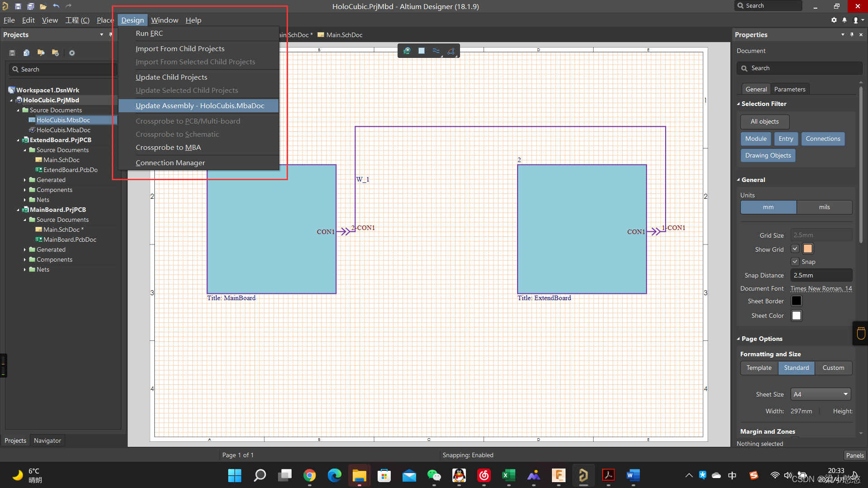Collapse the MainBoard.PrjPCB project tree
This screenshot has height=488, width=868.
coord(18,210)
